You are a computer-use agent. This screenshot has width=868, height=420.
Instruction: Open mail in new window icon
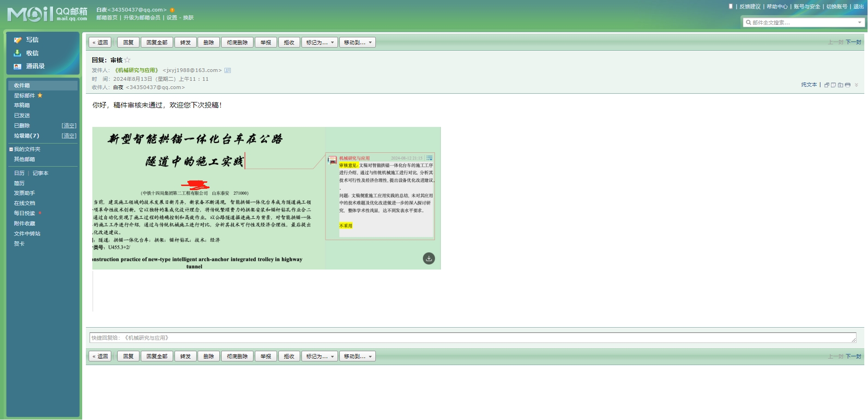pos(827,85)
